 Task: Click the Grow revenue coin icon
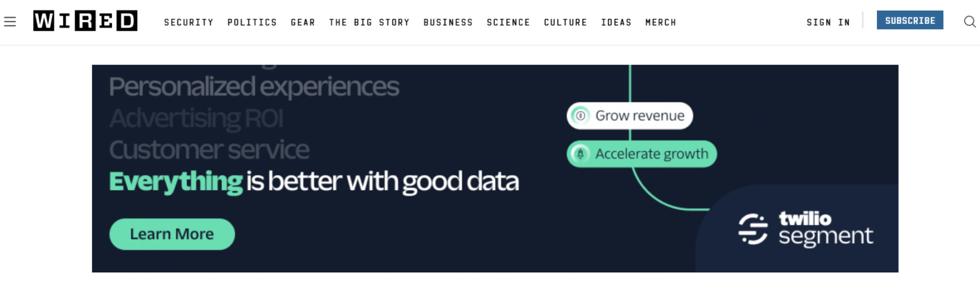[581, 116]
